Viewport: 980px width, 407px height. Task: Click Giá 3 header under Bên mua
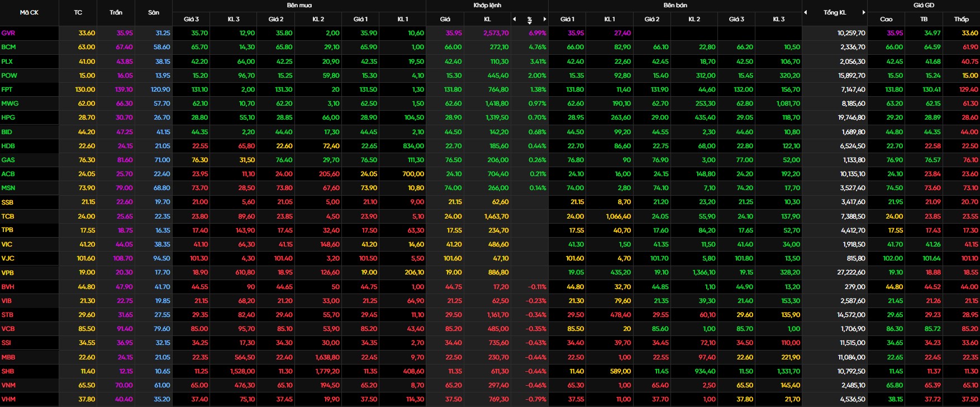coord(191,19)
